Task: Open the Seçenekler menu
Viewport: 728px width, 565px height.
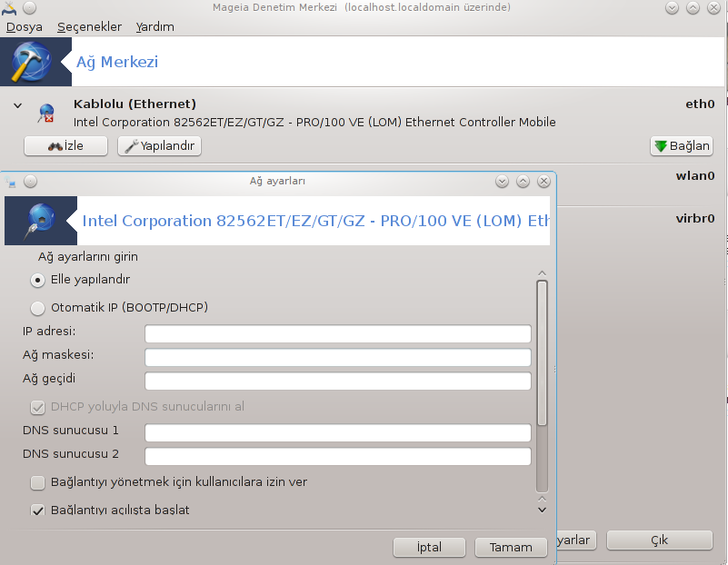Action: [x=89, y=27]
